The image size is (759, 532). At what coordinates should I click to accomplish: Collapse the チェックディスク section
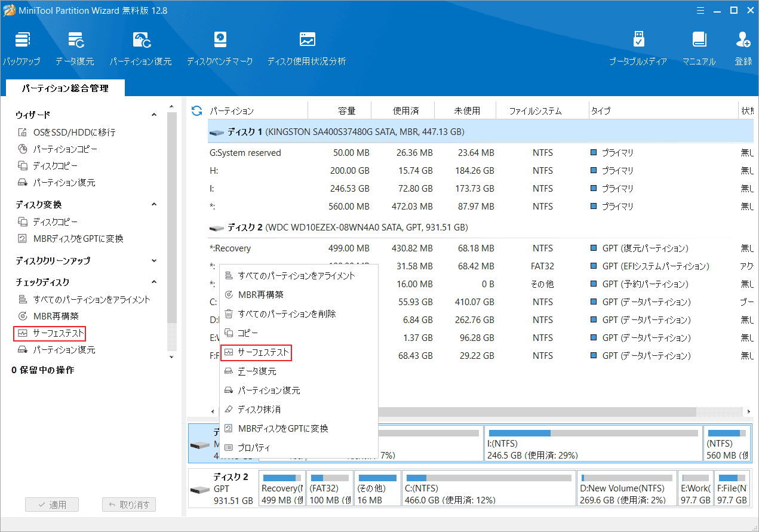[x=154, y=281]
